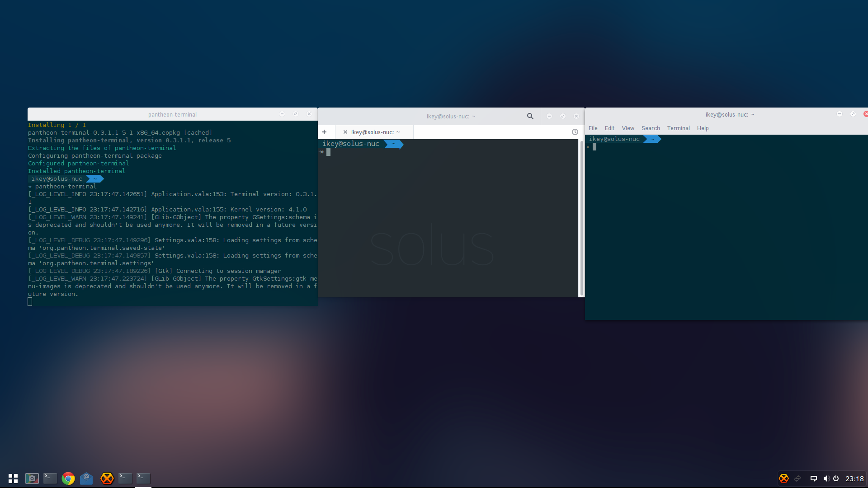Screen dimensions: 868x488
Task: Select the ikey@solus-nuc: ~ tab label
Action: coord(375,132)
